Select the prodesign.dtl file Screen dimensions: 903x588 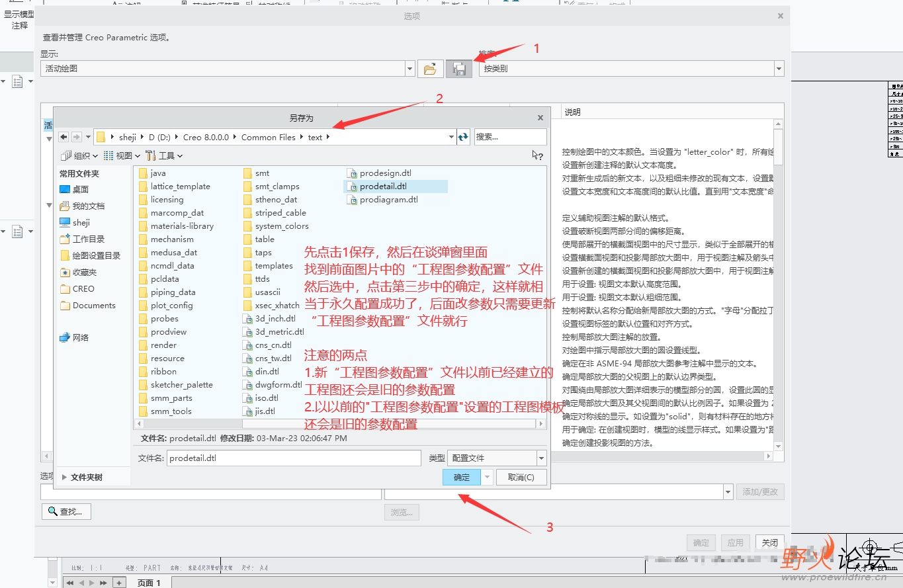click(x=379, y=173)
